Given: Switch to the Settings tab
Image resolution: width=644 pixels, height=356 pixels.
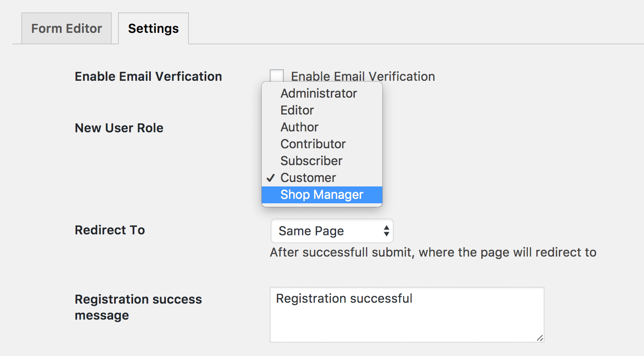Looking at the screenshot, I should click(153, 28).
